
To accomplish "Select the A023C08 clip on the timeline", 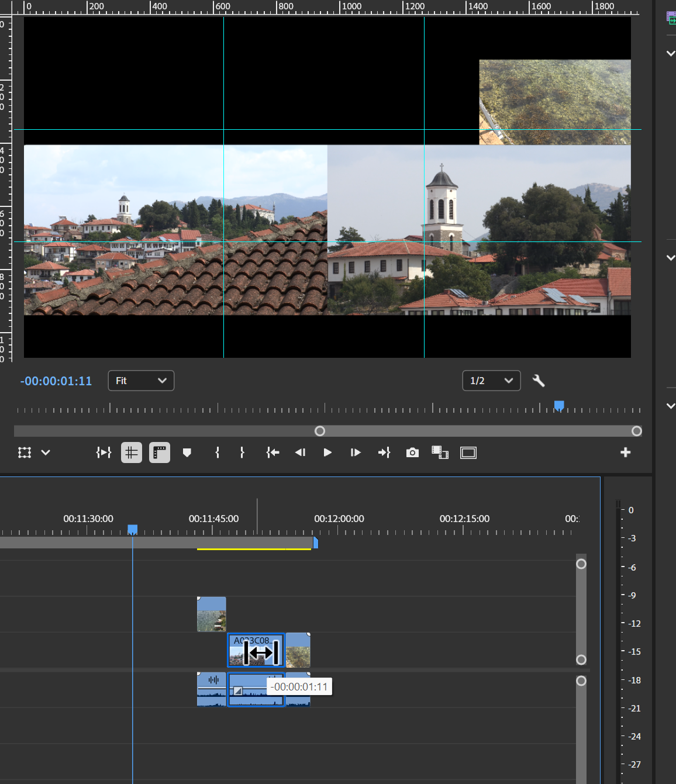I will (x=255, y=650).
